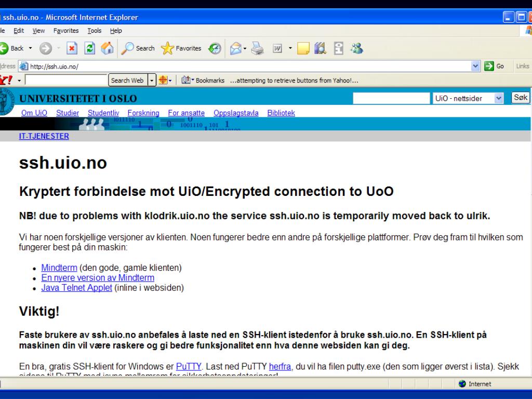Image resolution: width=532 pixels, height=399 pixels.
Task: Go to the Home page icon
Action: click(x=107, y=48)
